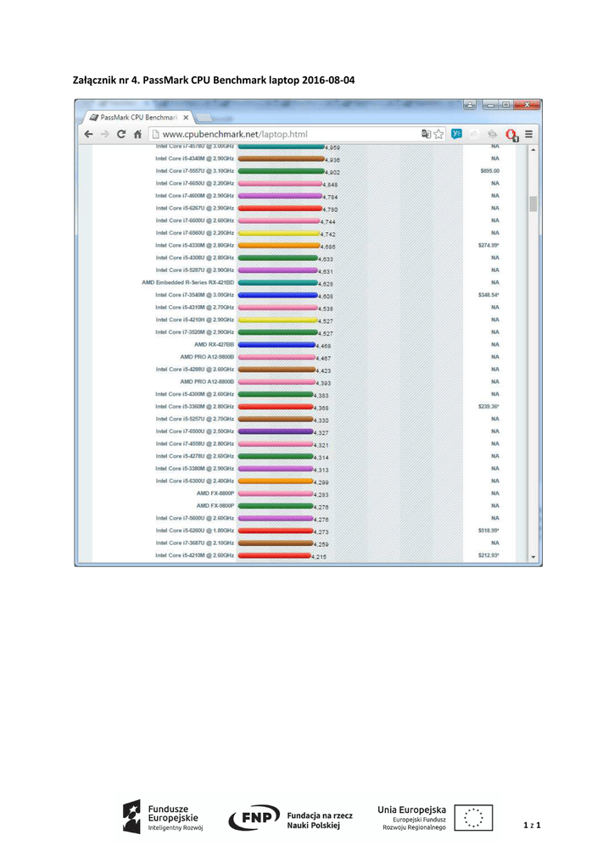Click the $212.93 price for i5-4210M
This screenshot has width=614, height=868.
[x=488, y=555]
